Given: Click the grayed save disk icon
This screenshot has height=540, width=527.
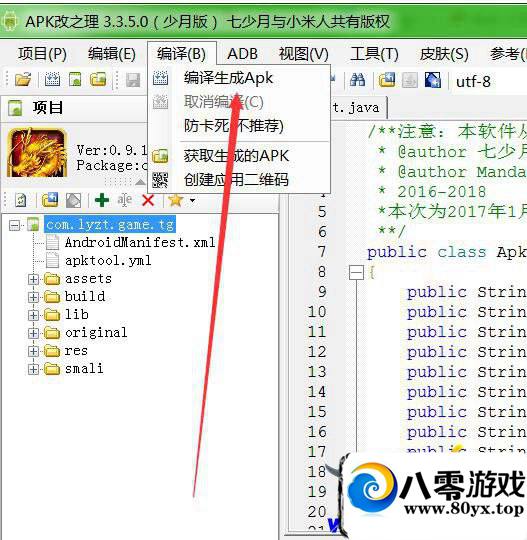Looking at the screenshot, I should pos(133,80).
